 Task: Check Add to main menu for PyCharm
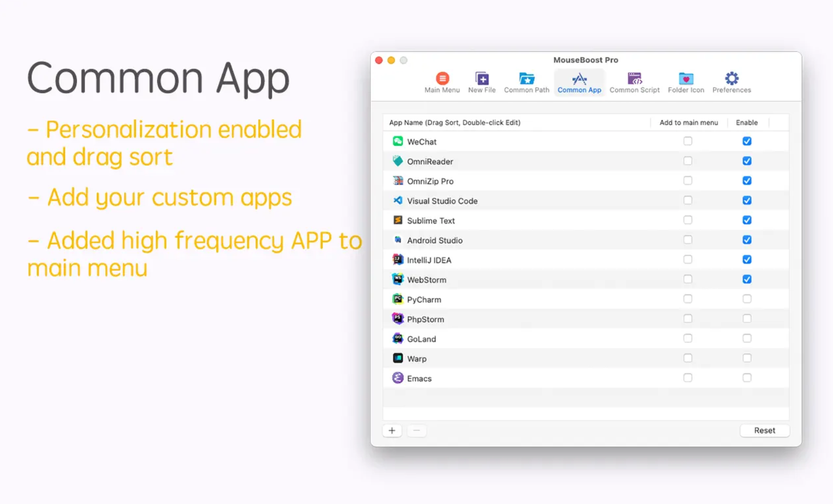[688, 299]
